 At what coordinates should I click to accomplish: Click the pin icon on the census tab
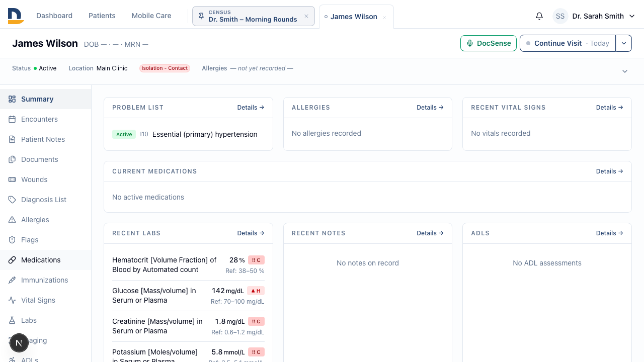[x=201, y=16]
